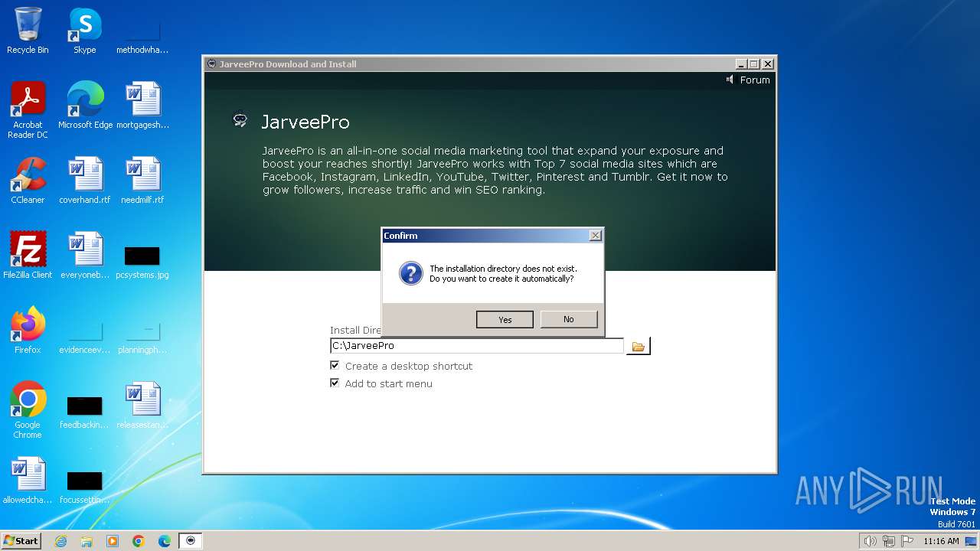Screen dimensions: 980x551
Task: Select the Skype desktop shortcut
Action: 85,31
